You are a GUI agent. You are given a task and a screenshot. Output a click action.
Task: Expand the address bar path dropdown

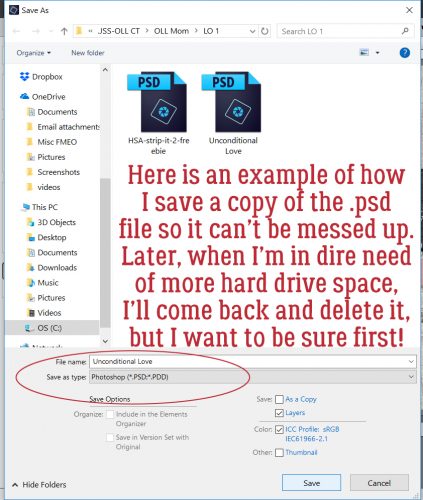coord(252,31)
